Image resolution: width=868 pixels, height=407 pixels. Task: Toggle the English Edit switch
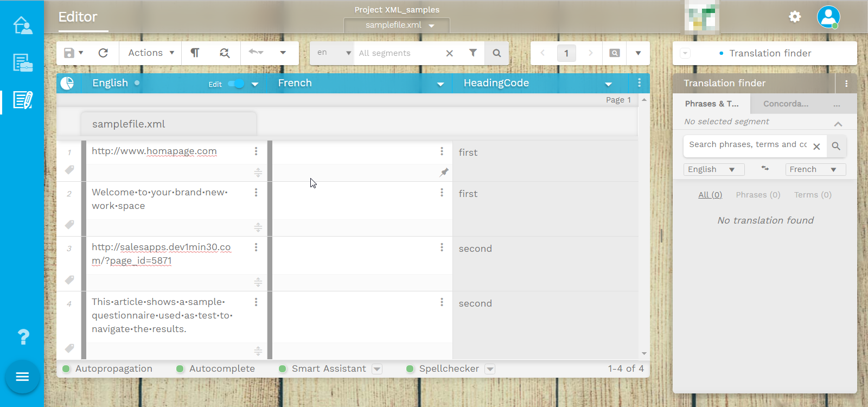[236, 84]
